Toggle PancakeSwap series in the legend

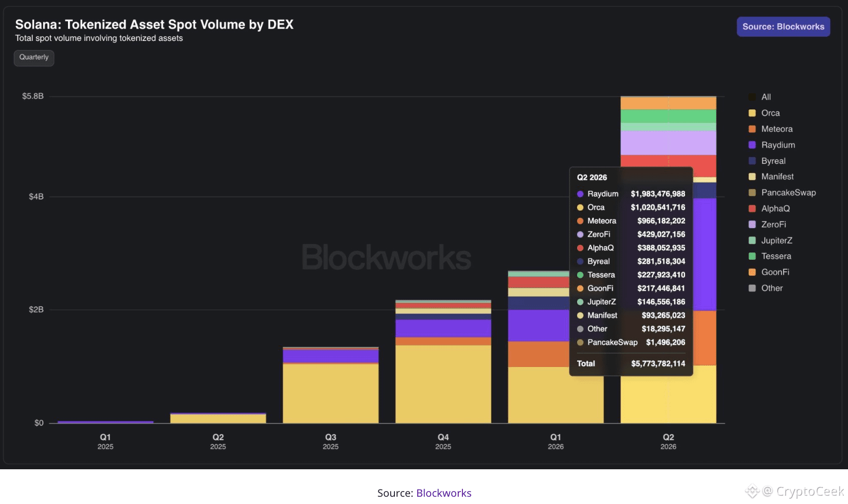(x=782, y=193)
